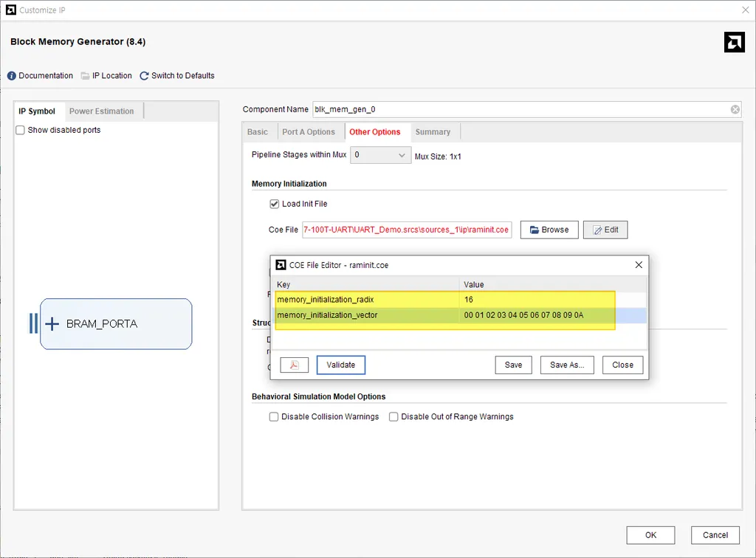Expand BRAM_PORTA with the plus icon

click(52, 324)
